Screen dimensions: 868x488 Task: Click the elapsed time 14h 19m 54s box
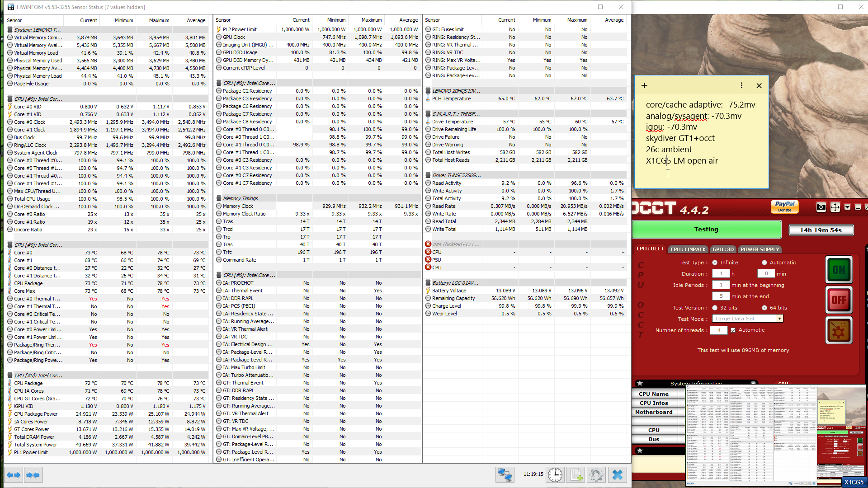coord(821,230)
